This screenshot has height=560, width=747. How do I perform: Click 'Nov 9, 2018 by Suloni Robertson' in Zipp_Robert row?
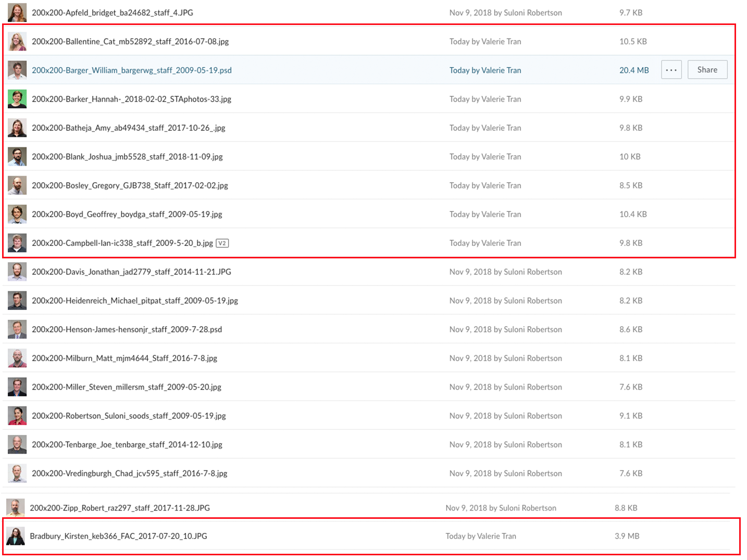(501, 508)
